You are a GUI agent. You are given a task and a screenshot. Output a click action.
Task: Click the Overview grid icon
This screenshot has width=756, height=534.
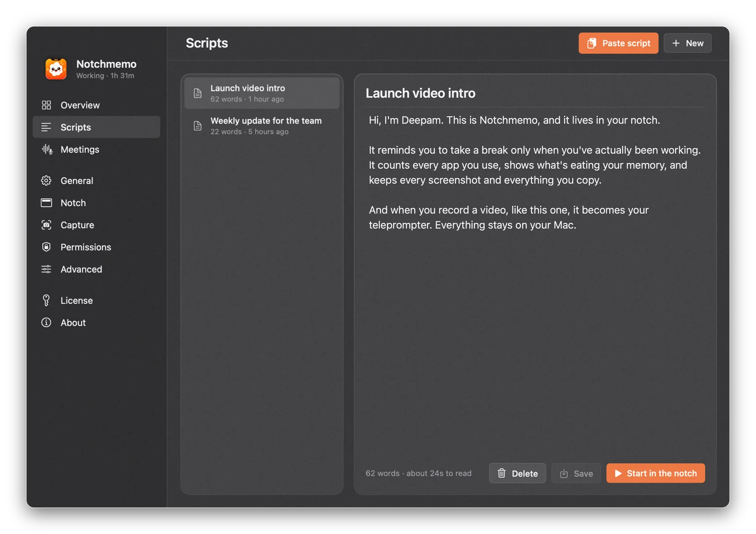[46, 105]
